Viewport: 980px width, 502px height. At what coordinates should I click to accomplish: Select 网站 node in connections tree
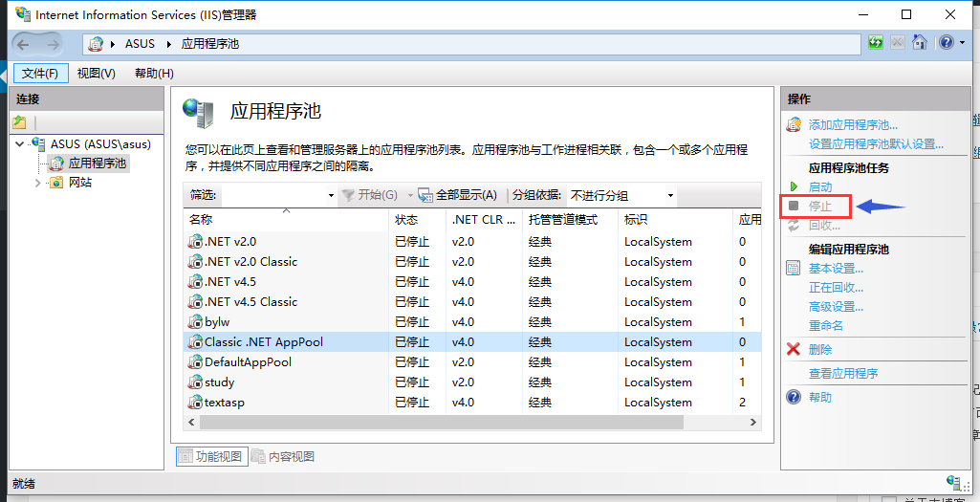pyautogui.click(x=80, y=183)
